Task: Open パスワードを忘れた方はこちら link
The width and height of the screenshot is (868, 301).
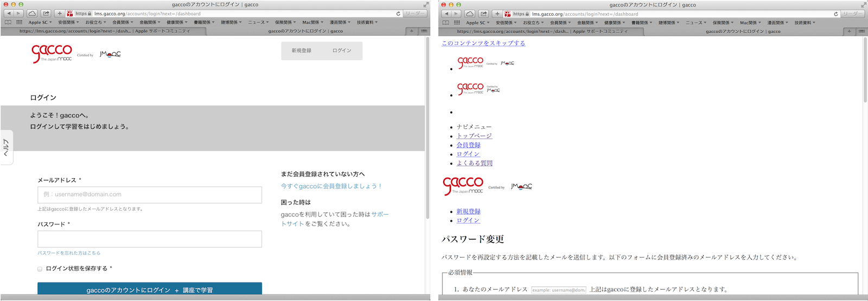Action: pos(69,253)
